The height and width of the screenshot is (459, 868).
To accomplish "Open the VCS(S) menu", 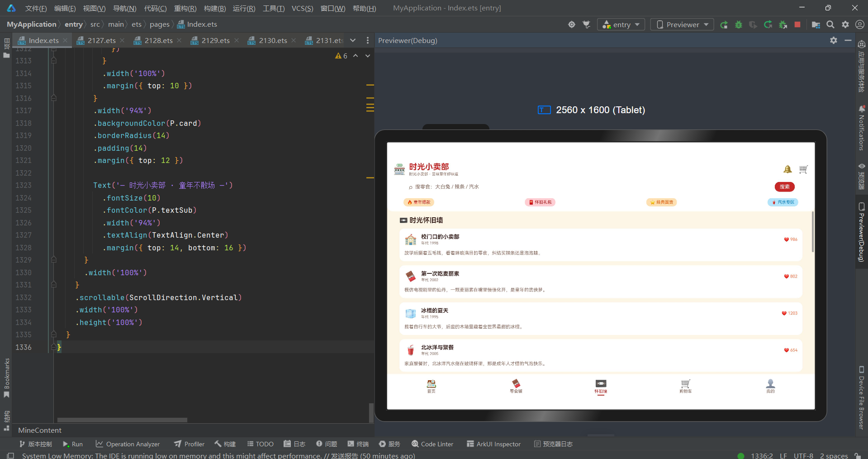I will (x=302, y=8).
